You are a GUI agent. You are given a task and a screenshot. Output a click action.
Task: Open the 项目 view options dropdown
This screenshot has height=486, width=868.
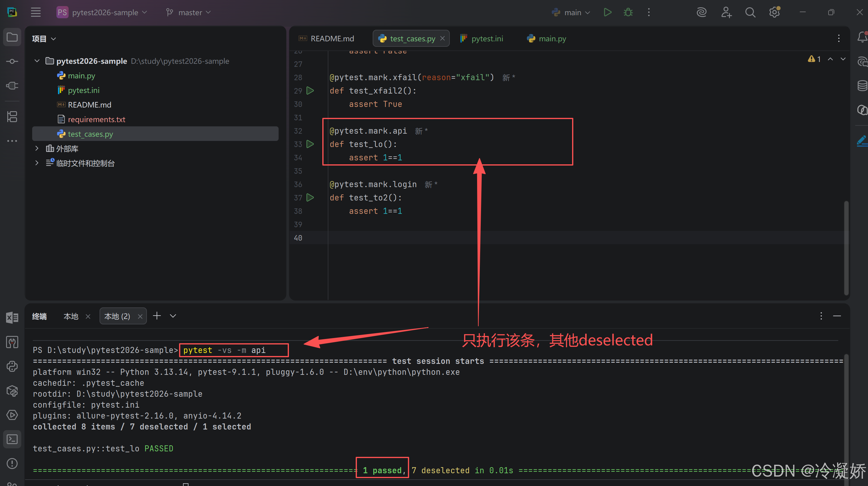44,39
